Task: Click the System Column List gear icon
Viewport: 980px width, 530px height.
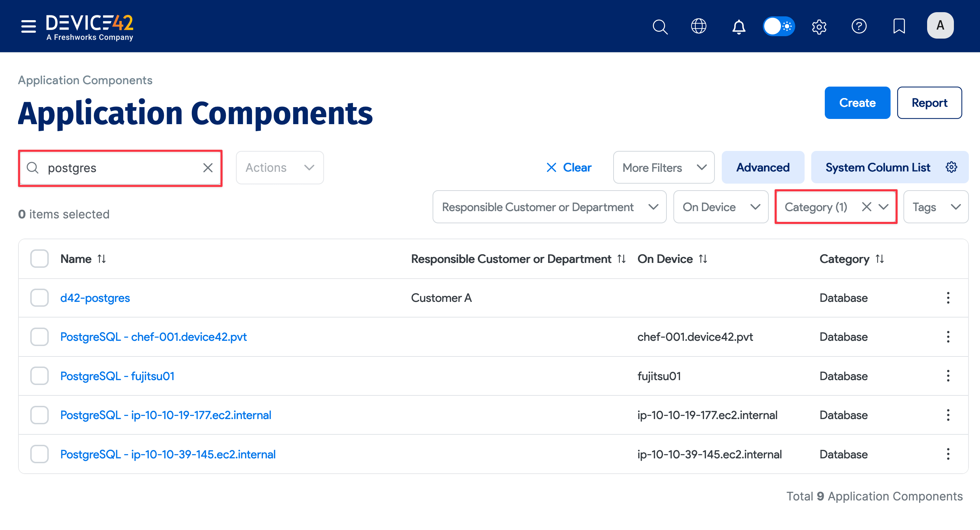Action: (x=951, y=167)
